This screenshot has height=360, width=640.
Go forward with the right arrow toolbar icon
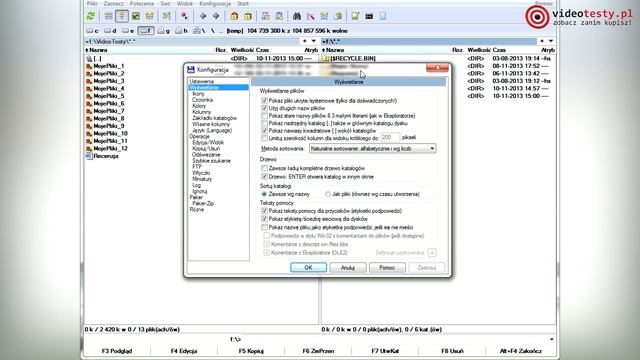216,16
